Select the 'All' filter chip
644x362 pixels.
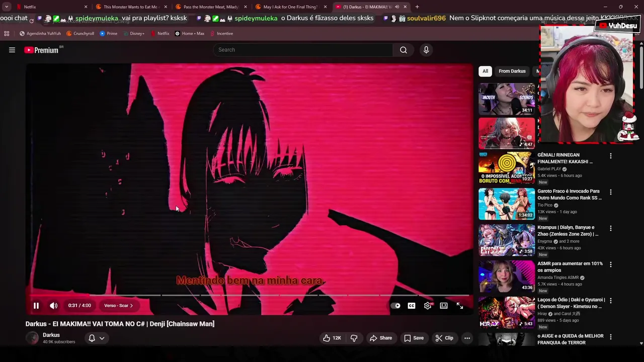tap(485, 71)
